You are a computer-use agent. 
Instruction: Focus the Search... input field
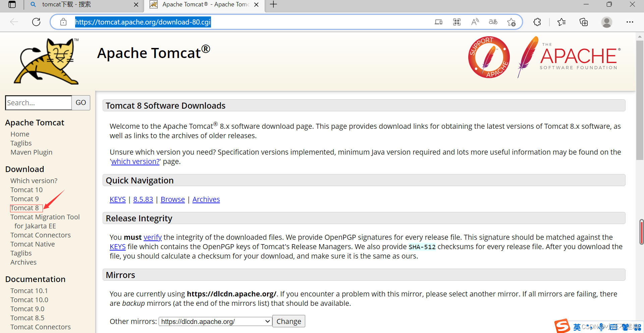tap(39, 103)
